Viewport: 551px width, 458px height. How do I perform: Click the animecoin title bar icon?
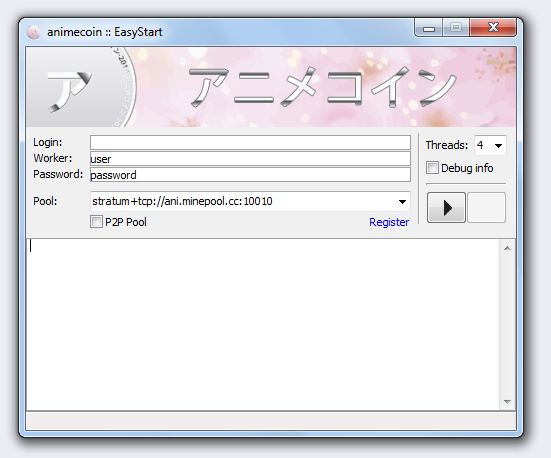[33, 32]
